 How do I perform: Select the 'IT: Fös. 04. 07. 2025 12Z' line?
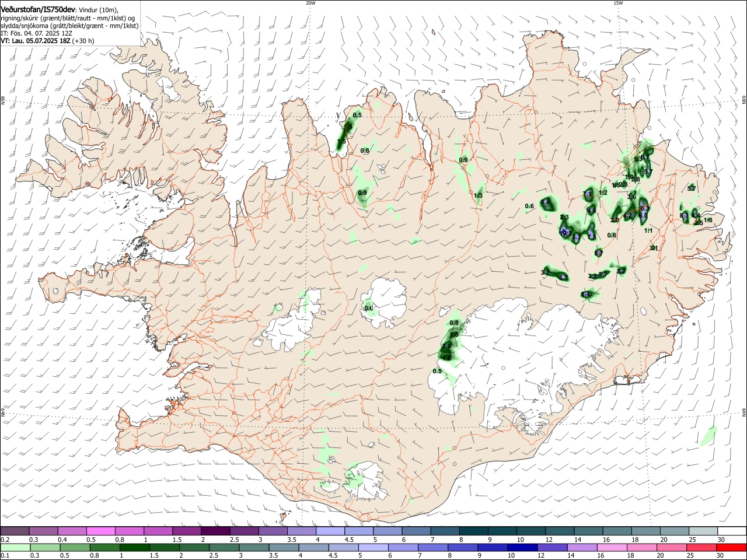tap(36, 33)
